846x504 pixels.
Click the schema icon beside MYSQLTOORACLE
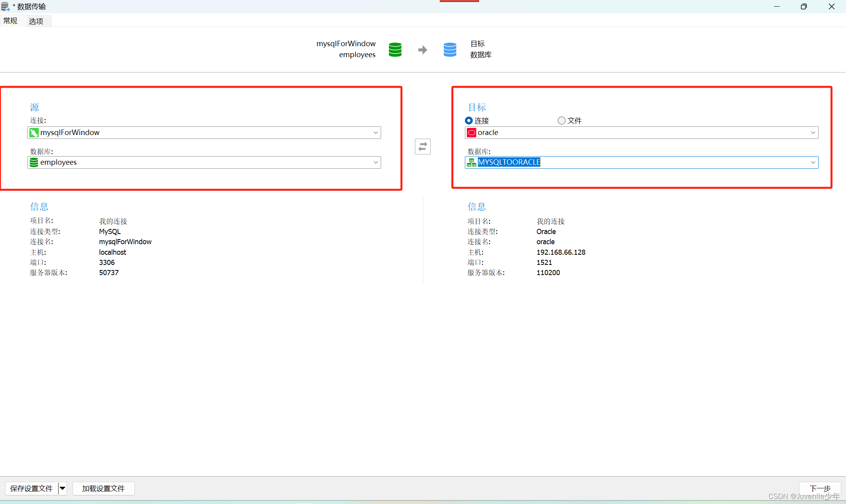[472, 162]
